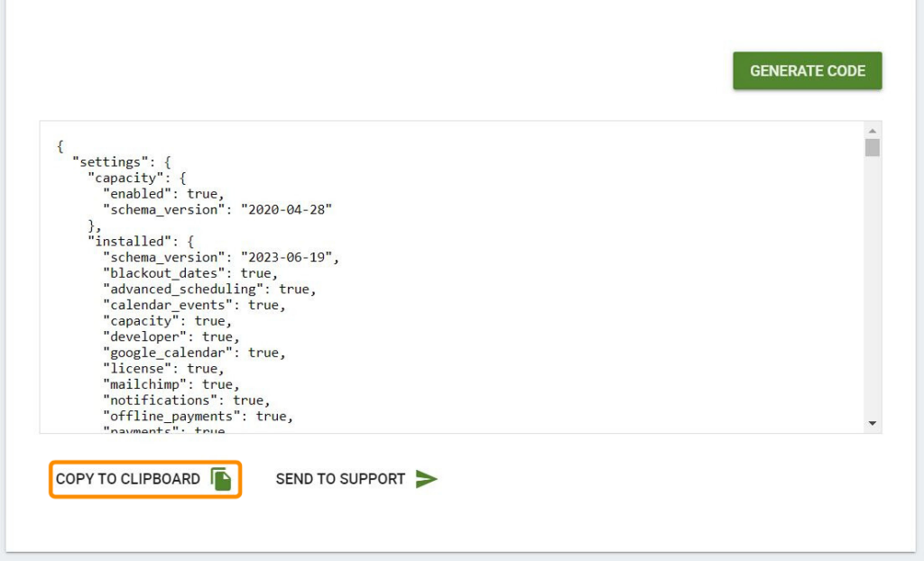
Task: Click the "installed": { line
Action: 140,242
